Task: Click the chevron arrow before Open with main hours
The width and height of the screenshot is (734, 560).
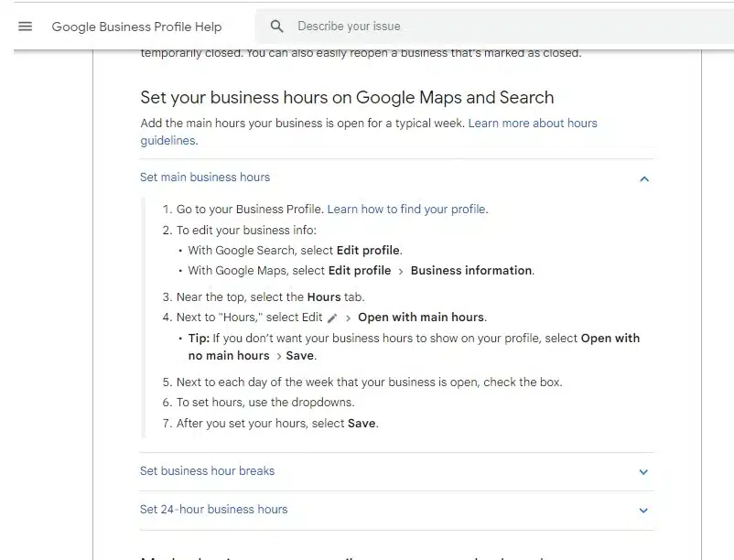Action: click(348, 318)
